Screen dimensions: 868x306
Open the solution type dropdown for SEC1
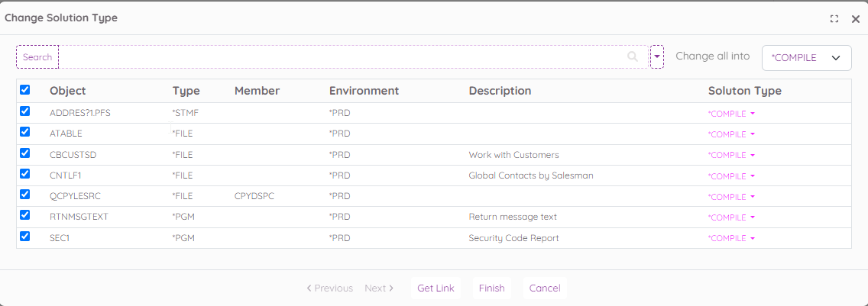pos(731,239)
